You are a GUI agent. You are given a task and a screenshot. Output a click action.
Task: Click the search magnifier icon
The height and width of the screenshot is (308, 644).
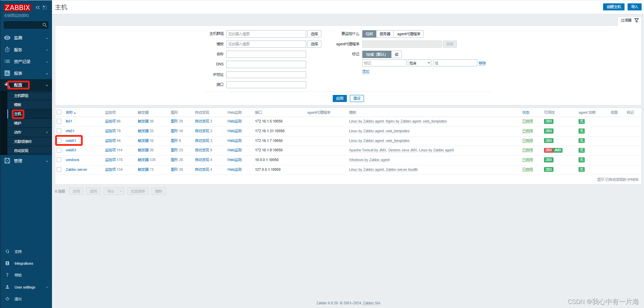45,25
